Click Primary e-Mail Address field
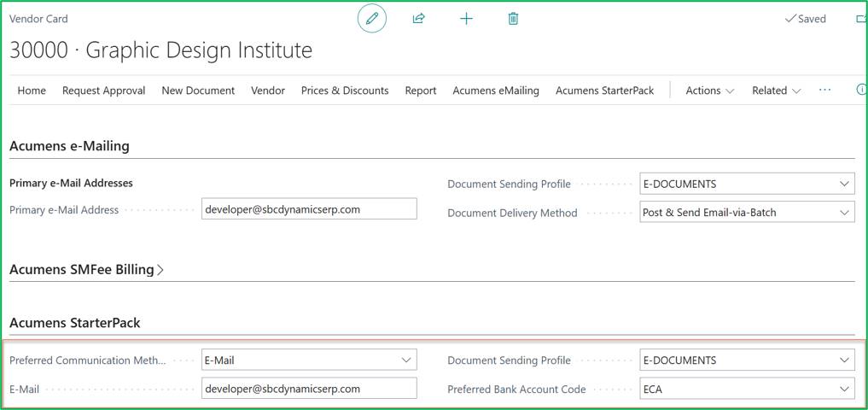The image size is (868, 410). 309,209
